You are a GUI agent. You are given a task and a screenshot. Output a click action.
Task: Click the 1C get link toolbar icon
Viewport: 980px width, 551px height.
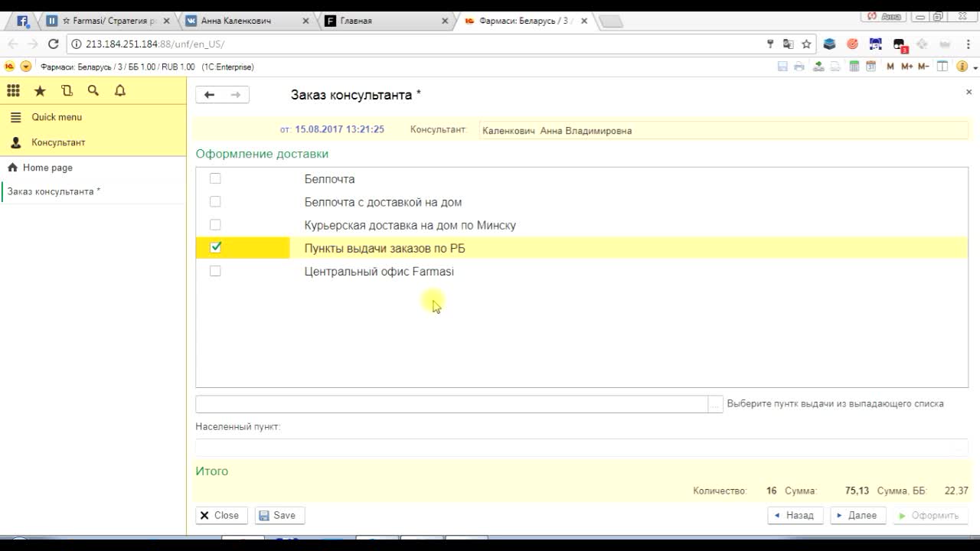point(818,67)
